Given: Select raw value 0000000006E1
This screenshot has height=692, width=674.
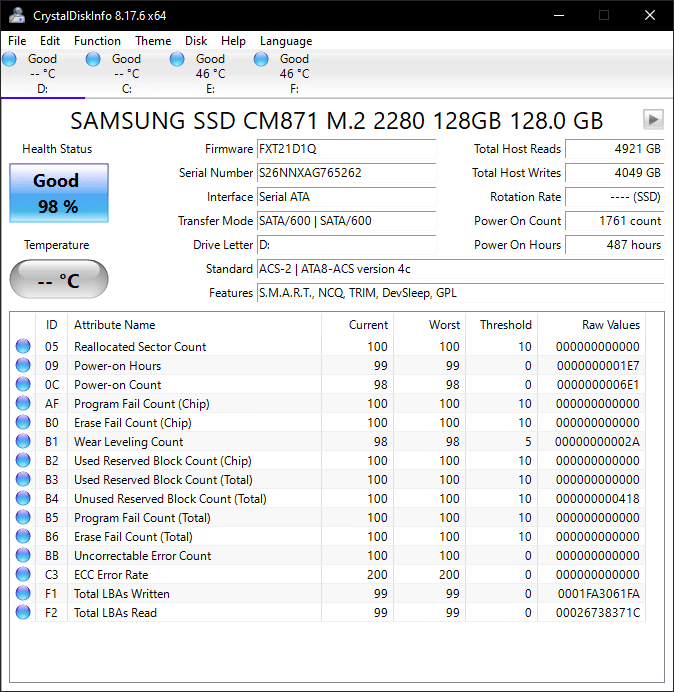Looking at the screenshot, I should 598,385.
